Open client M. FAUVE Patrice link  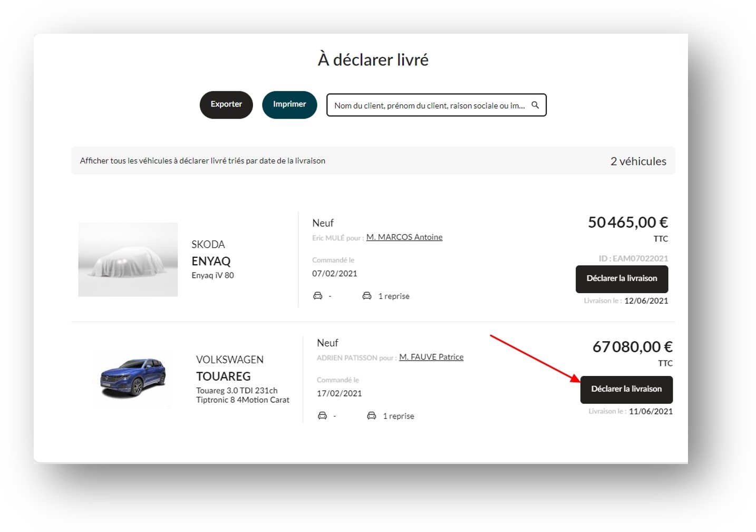click(431, 357)
